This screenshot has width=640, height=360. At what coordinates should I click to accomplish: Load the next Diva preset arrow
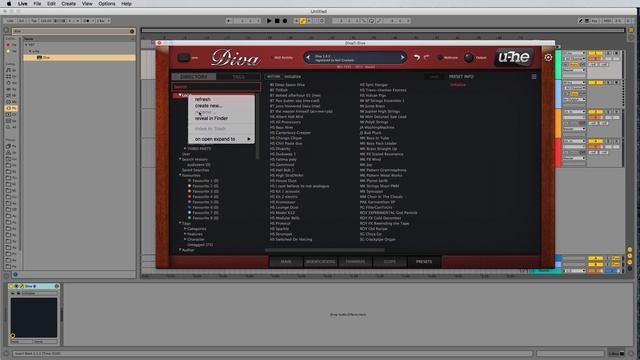coord(402,58)
